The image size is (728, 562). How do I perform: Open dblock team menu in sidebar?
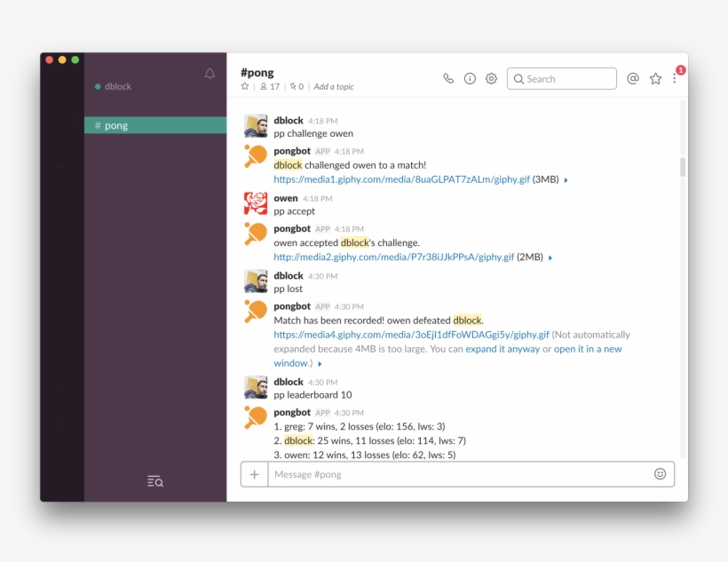114,86
